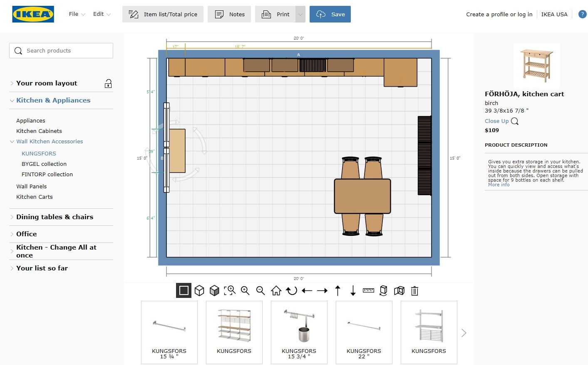Click the IKEA logo
The height and width of the screenshot is (365, 588).
click(x=33, y=14)
